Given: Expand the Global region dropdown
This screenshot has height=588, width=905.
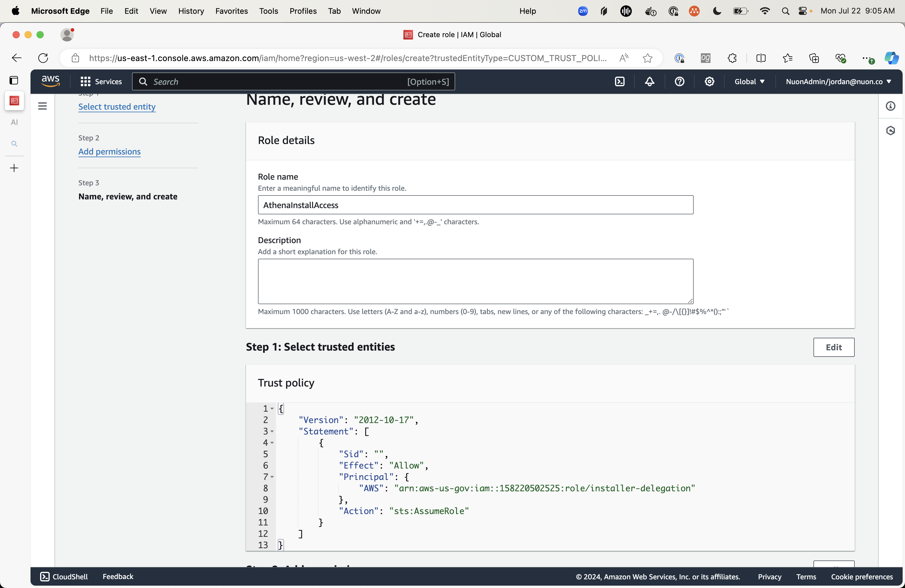Looking at the screenshot, I should click(x=749, y=81).
